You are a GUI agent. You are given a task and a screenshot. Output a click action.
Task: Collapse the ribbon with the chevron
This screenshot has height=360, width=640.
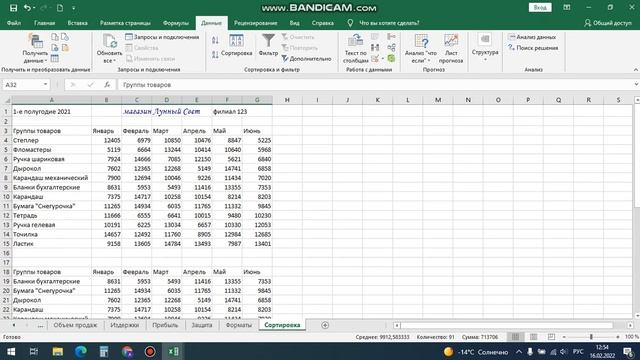(x=636, y=70)
